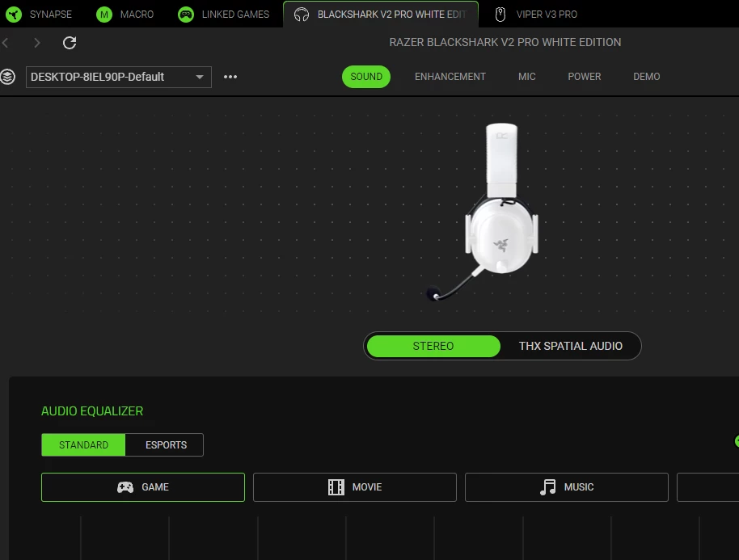This screenshot has width=739, height=560.
Task: Click the BlackShark headset tab icon
Action: click(x=302, y=15)
